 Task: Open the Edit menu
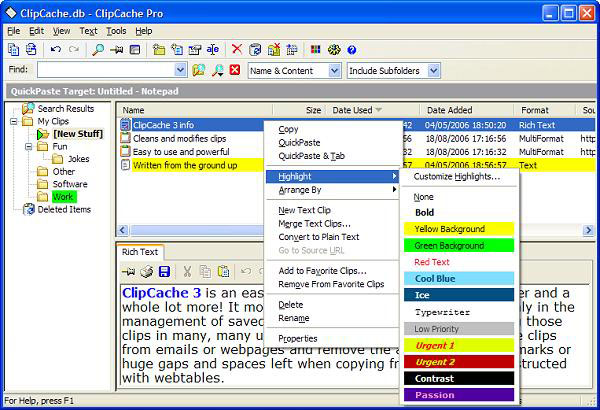click(37, 31)
